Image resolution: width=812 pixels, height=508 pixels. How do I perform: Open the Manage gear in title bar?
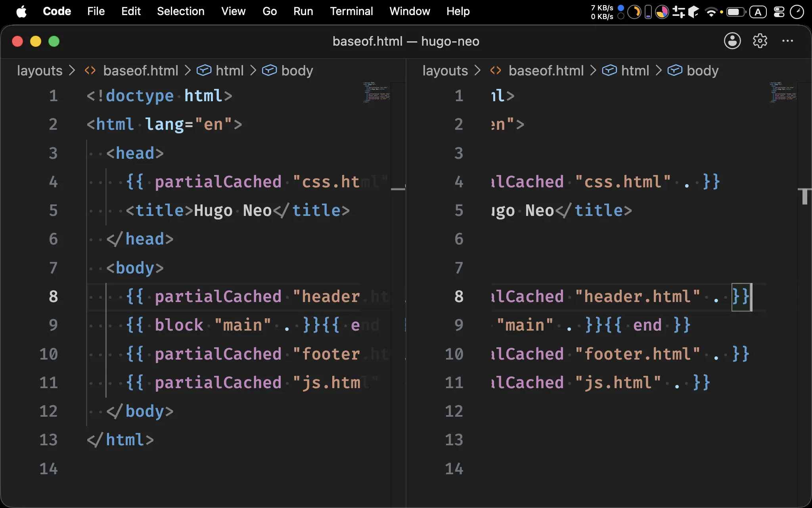coord(760,41)
